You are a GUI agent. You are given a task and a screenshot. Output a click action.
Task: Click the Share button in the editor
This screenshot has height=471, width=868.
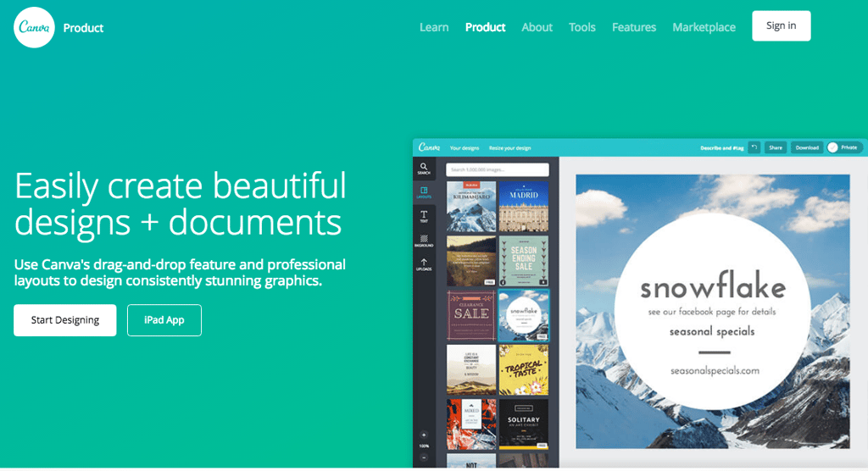pyautogui.click(x=775, y=147)
